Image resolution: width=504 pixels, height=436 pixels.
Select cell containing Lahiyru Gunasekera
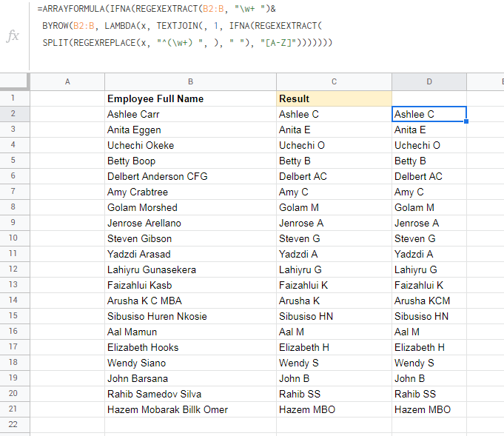pos(191,269)
